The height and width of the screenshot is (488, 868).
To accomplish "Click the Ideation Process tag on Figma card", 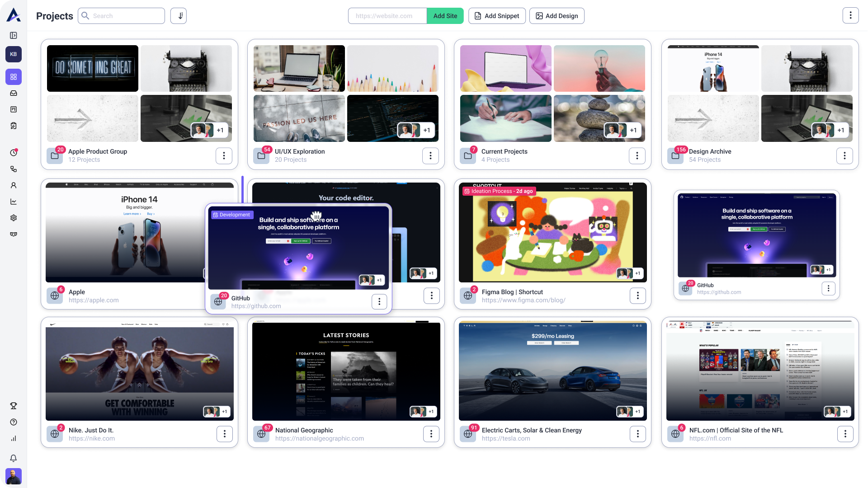I will (499, 191).
